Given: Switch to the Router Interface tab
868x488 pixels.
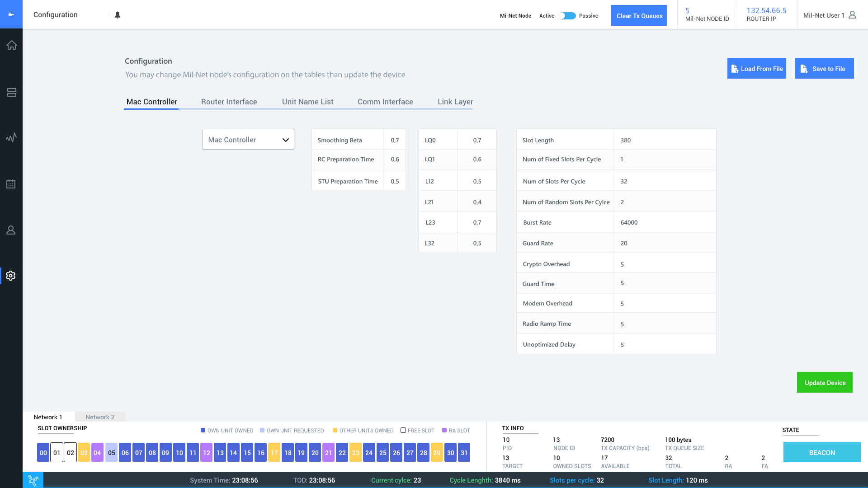Looking at the screenshot, I should point(229,102).
